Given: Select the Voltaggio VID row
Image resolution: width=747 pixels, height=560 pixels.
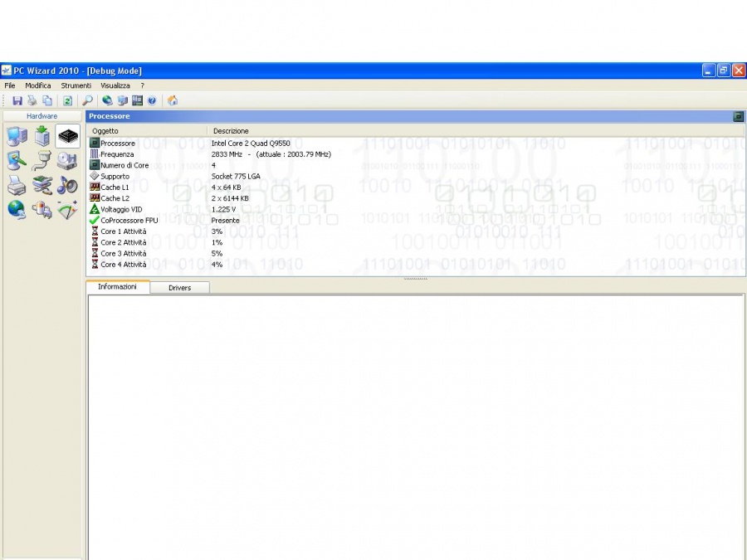Looking at the screenshot, I should 121,210.
